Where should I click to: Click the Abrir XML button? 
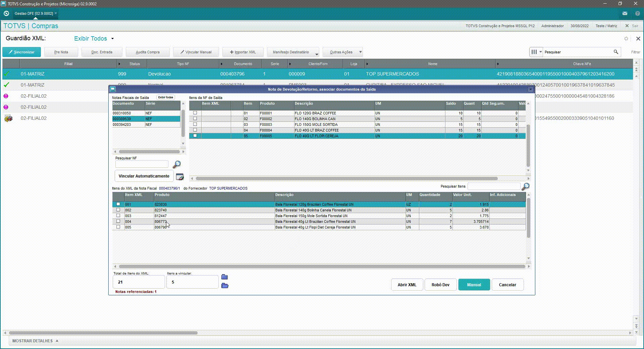coord(407,285)
